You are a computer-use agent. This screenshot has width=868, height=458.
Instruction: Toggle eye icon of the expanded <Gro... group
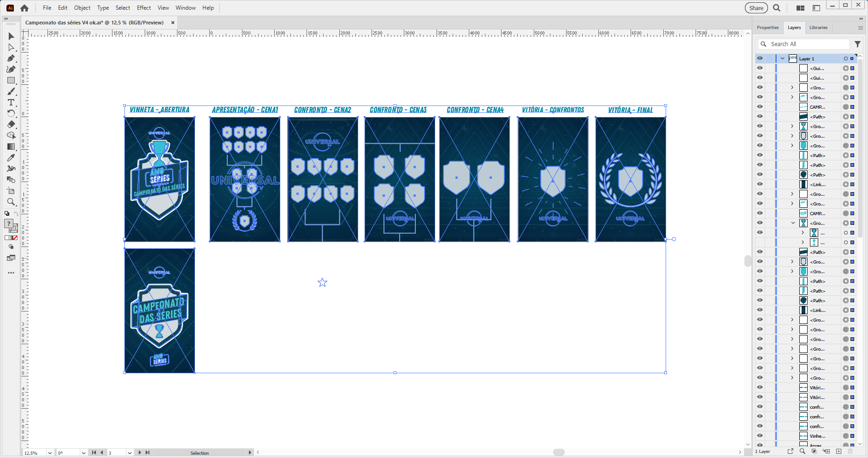point(760,223)
